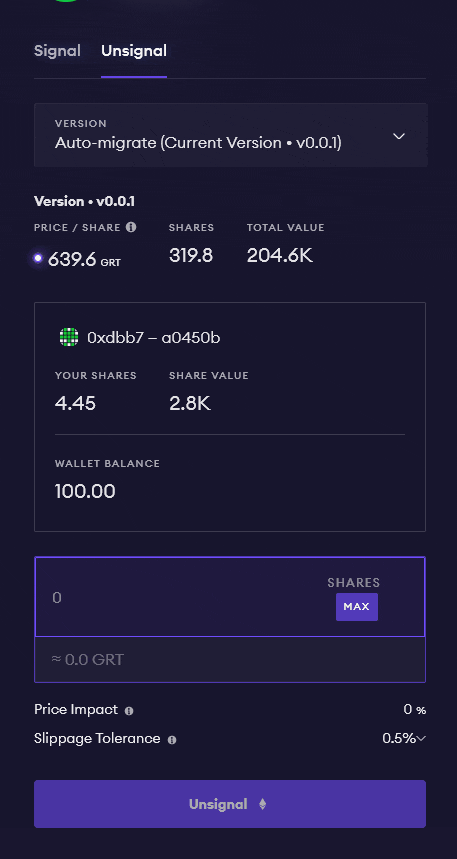This screenshot has height=859, width=457.
Task: Click the purple Unsignal button
Action: (230, 804)
